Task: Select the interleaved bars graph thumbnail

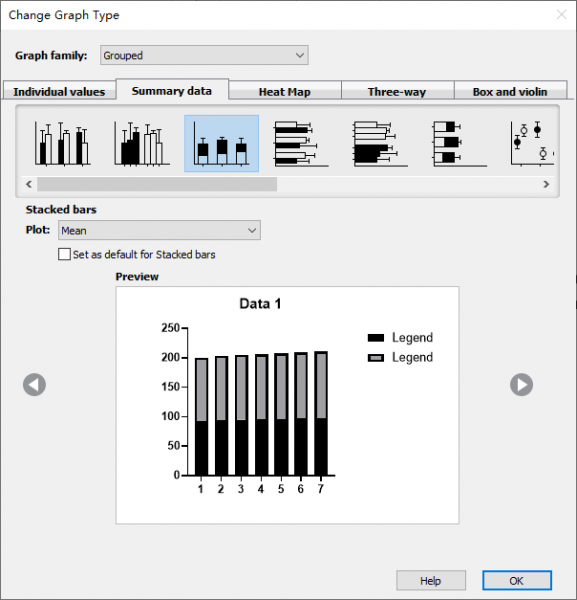Action: [x=63, y=143]
